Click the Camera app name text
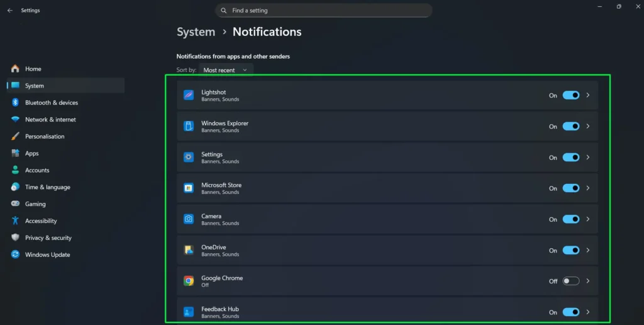 pyautogui.click(x=211, y=216)
